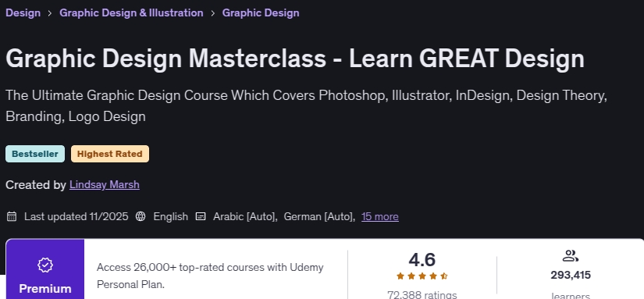This screenshot has height=299, width=644.
Task: Click the calendar icon beside Last updated
Action: tap(12, 216)
